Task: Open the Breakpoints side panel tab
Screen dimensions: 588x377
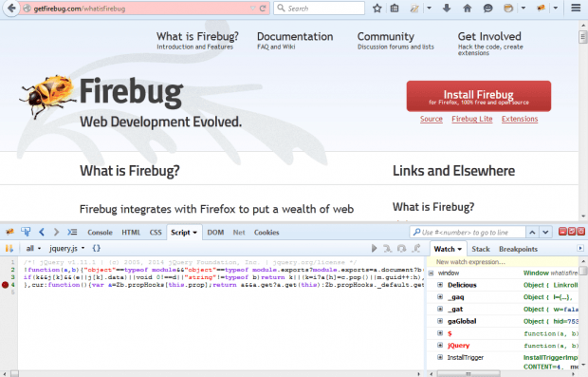Action: pos(518,249)
